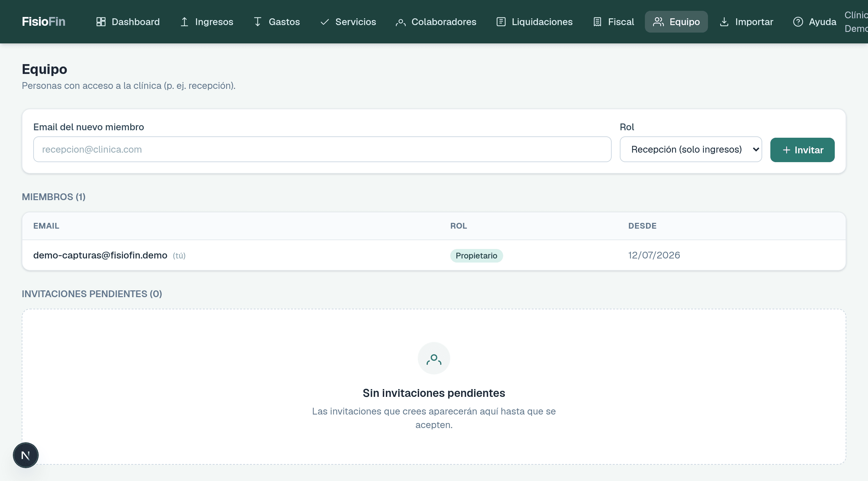Click the Invitar button
This screenshot has width=868, height=481.
(803, 150)
